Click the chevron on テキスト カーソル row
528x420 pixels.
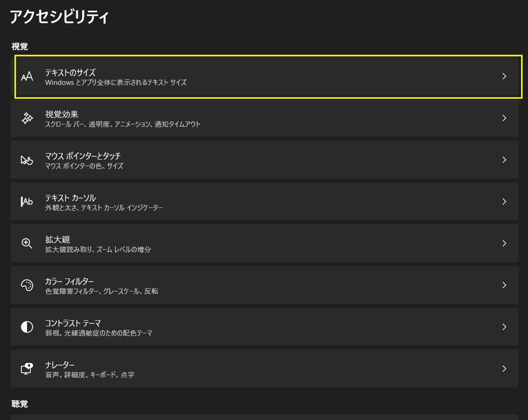coord(504,202)
